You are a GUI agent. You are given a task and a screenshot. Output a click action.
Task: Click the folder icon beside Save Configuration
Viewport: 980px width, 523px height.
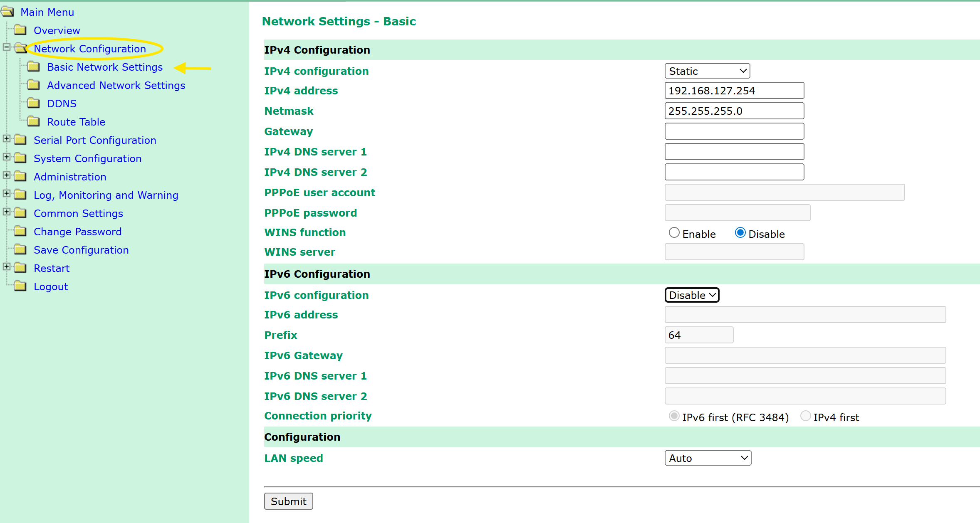(20, 250)
